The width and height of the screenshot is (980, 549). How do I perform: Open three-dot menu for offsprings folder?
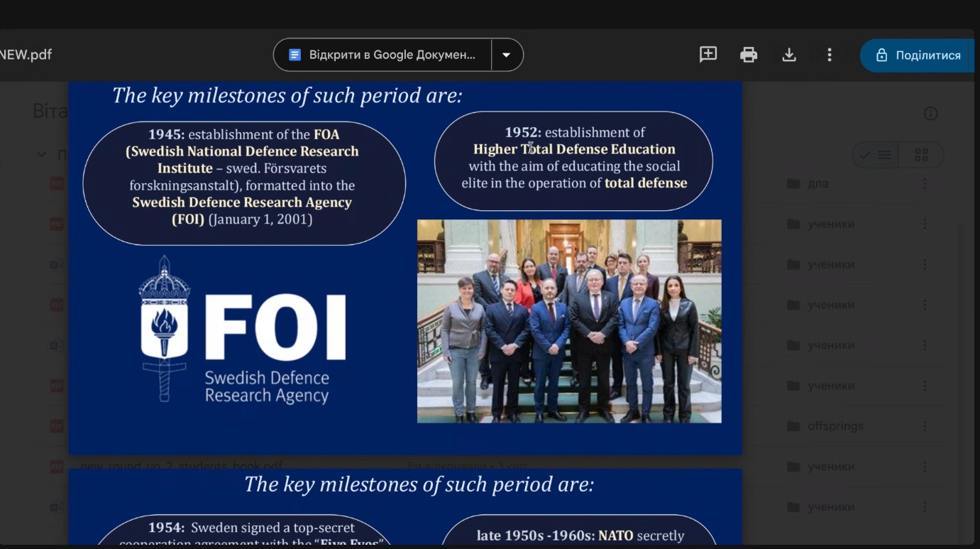[925, 426]
